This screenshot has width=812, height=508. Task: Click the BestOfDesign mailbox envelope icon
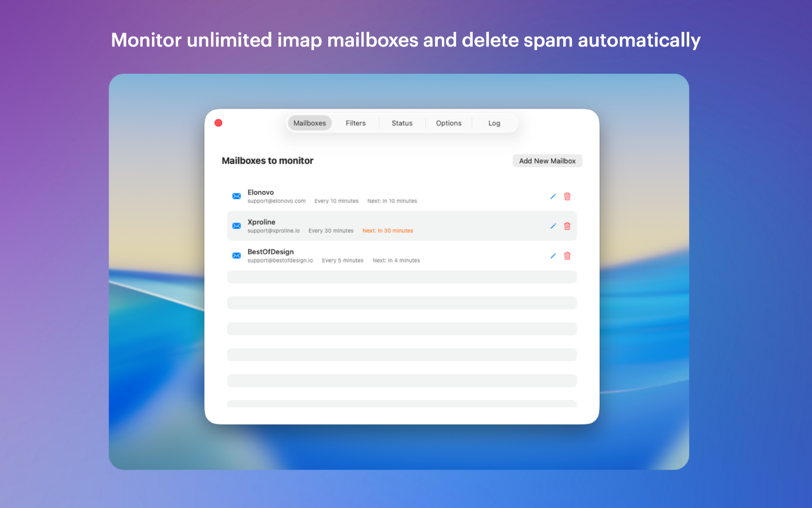pyautogui.click(x=237, y=255)
